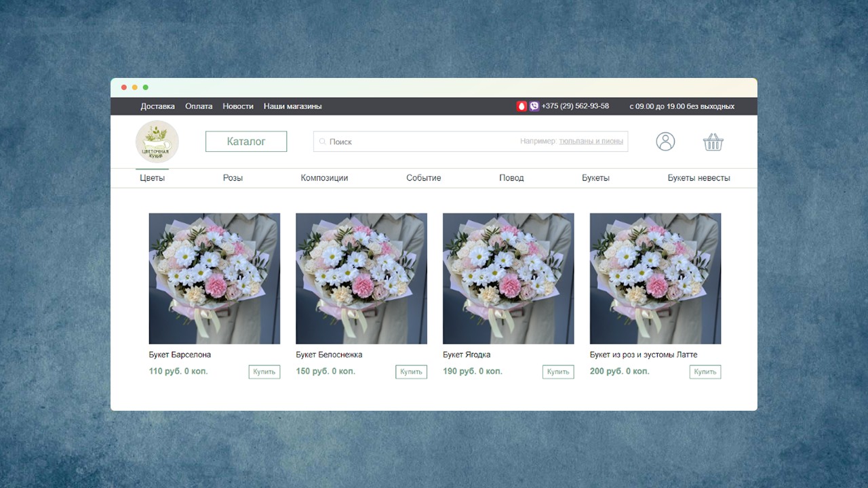Screen dimensions: 868x488
Task: Open the user account profile icon
Action: click(665, 142)
